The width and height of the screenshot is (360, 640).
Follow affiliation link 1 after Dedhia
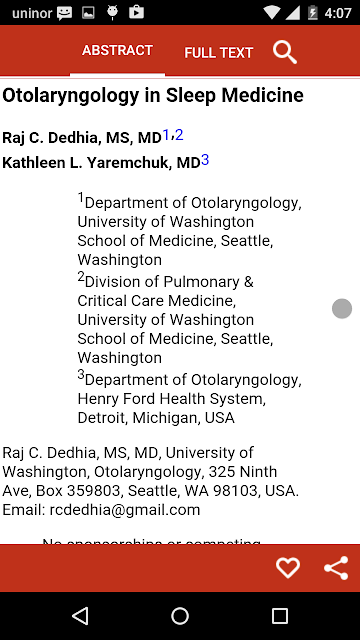tap(166, 135)
